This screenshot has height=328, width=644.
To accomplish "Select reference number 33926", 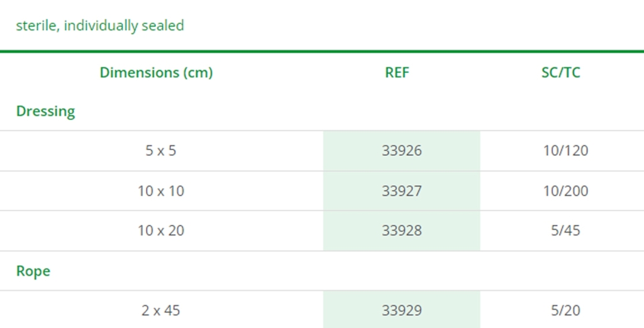I will pos(401,151).
